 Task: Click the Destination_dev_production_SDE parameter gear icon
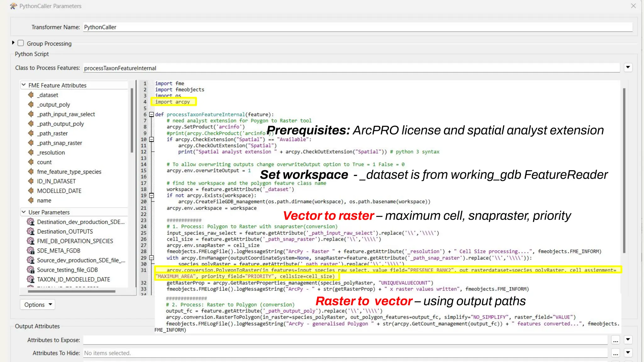click(31, 222)
